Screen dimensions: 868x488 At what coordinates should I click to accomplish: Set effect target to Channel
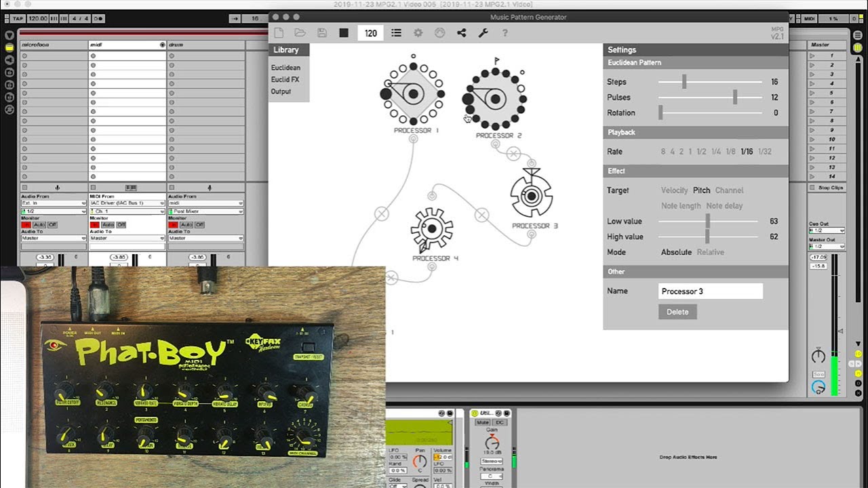tap(730, 190)
